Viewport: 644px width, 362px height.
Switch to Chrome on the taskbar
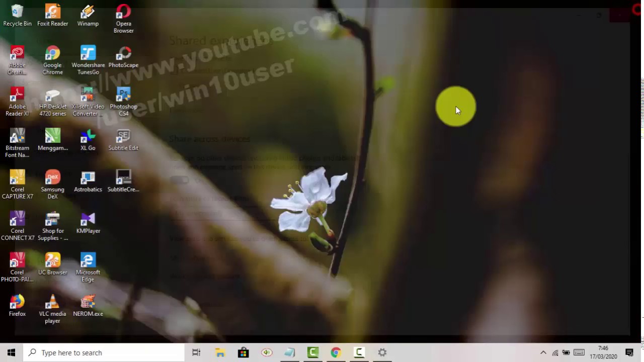click(x=336, y=352)
